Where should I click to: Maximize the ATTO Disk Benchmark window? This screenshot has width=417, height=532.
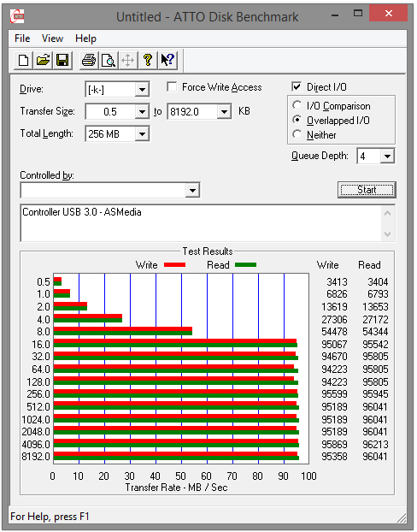tap(358, 14)
